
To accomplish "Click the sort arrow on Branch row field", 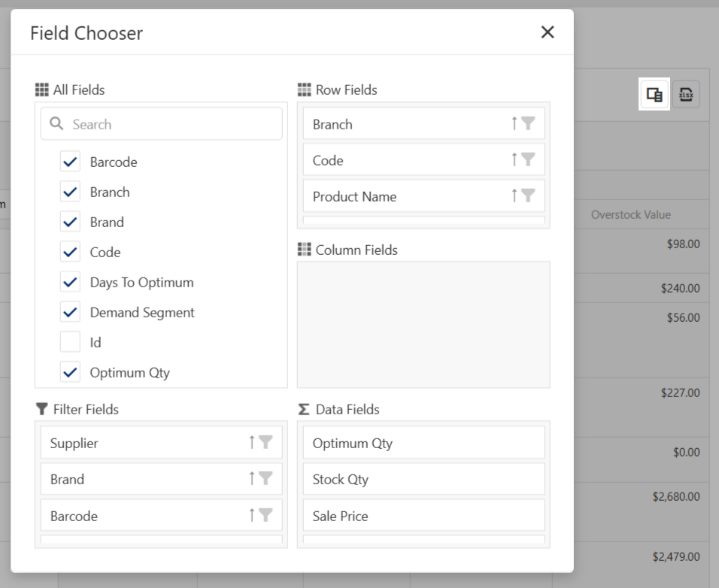I will coord(514,123).
